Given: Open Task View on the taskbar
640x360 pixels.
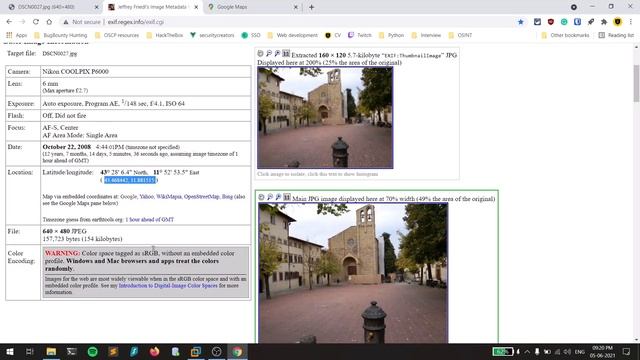Looking at the screenshot, I should click(29, 351).
